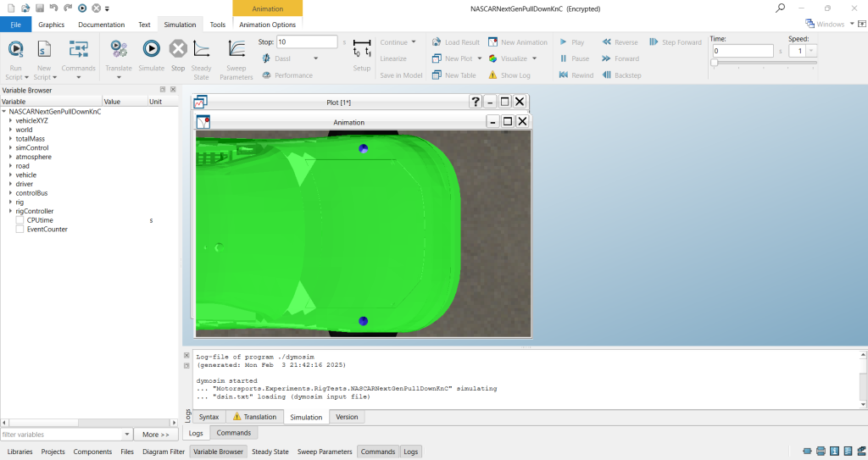Open simulation Setup
The width and height of the screenshot is (868, 460).
click(361, 55)
